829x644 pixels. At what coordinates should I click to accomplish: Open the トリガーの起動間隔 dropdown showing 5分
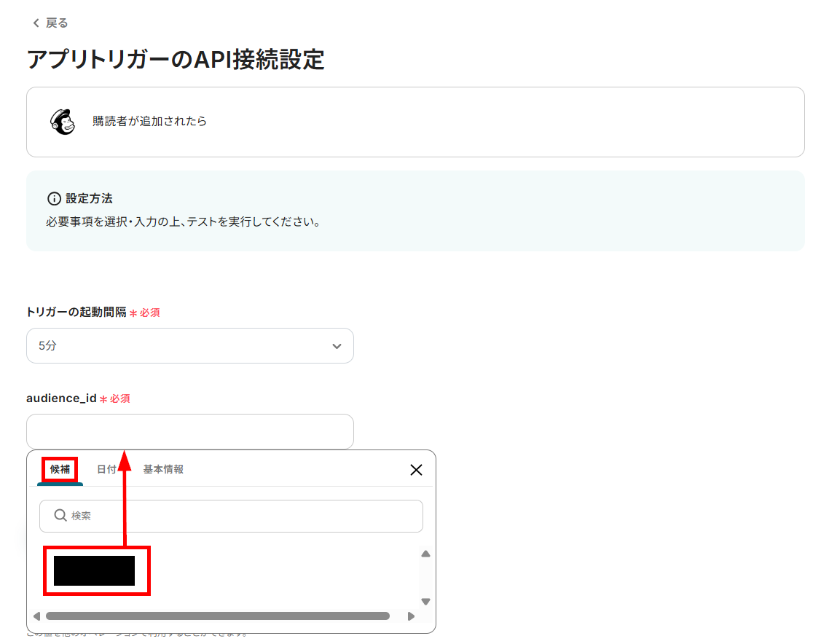tap(190, 346)
